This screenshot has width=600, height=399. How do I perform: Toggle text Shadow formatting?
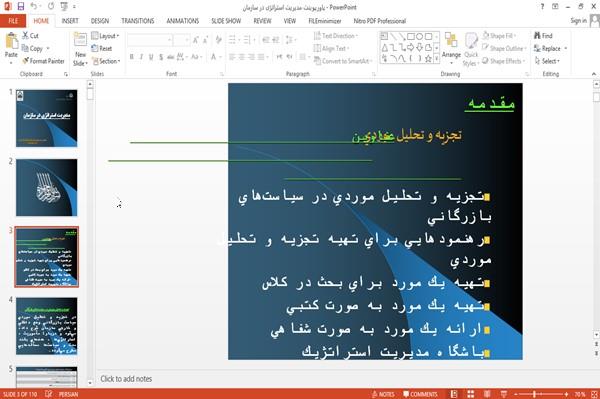161,57
